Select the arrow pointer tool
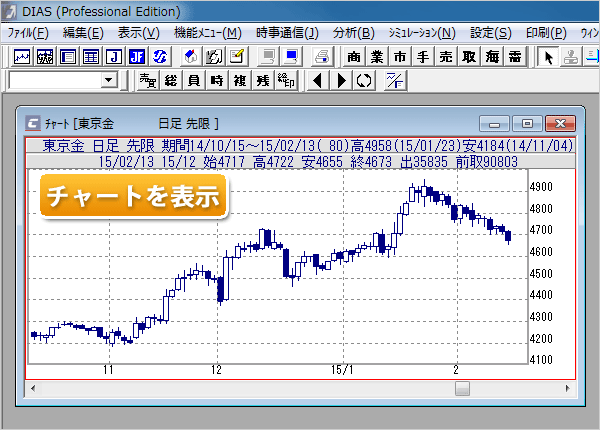Viewport: 600px width, 430px height. tap(548, 56)
